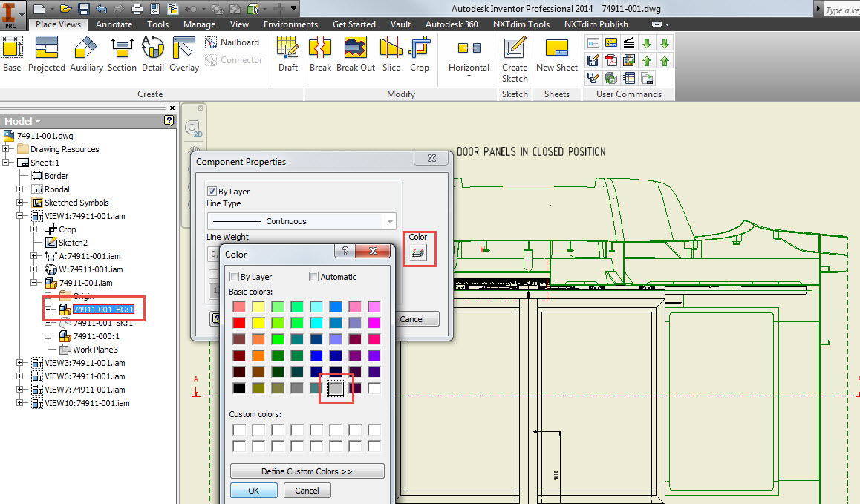
Task: Confirm color with OK button
Action: pos(253,491)
